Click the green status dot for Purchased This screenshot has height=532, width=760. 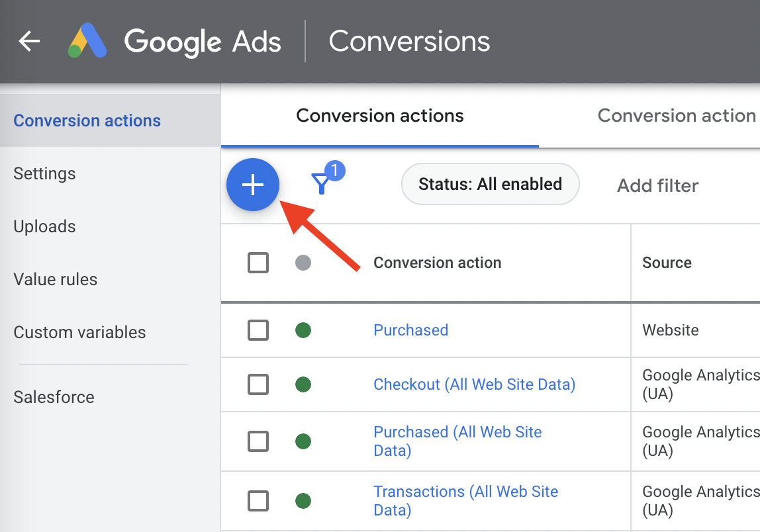click(303, 330)
